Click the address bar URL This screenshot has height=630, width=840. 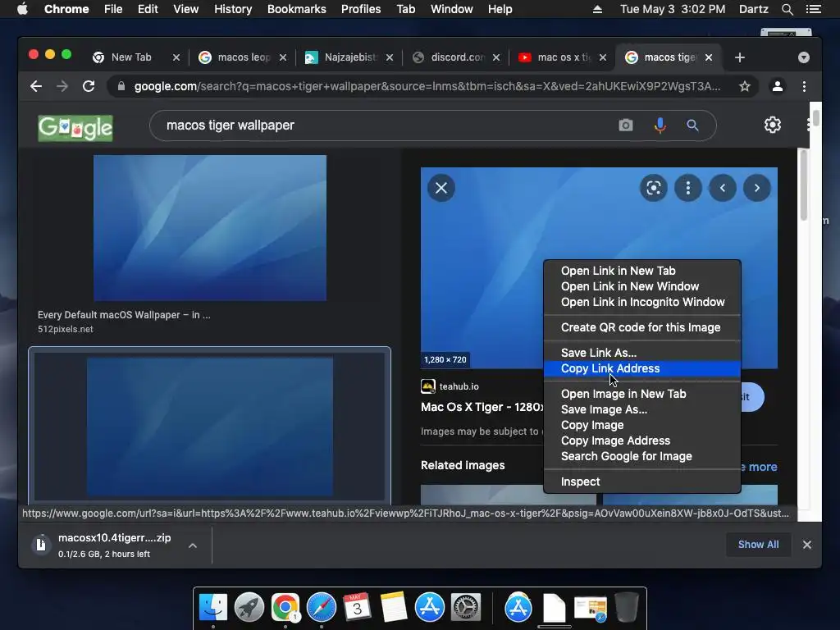(427, 86)
